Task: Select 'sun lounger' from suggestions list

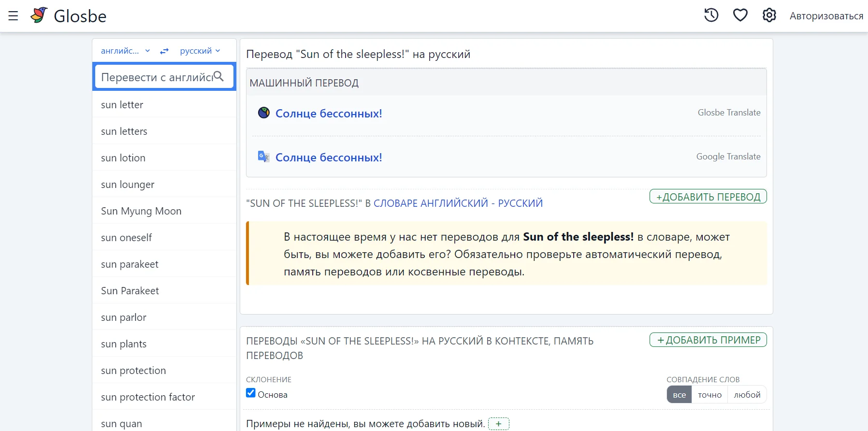Action: click(128, 185)
